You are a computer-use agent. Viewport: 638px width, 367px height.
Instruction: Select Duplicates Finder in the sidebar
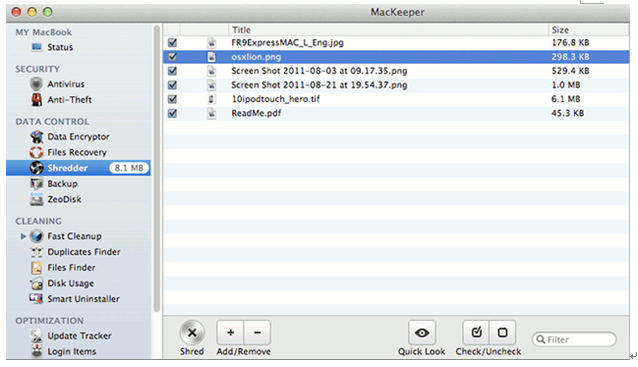84,252
